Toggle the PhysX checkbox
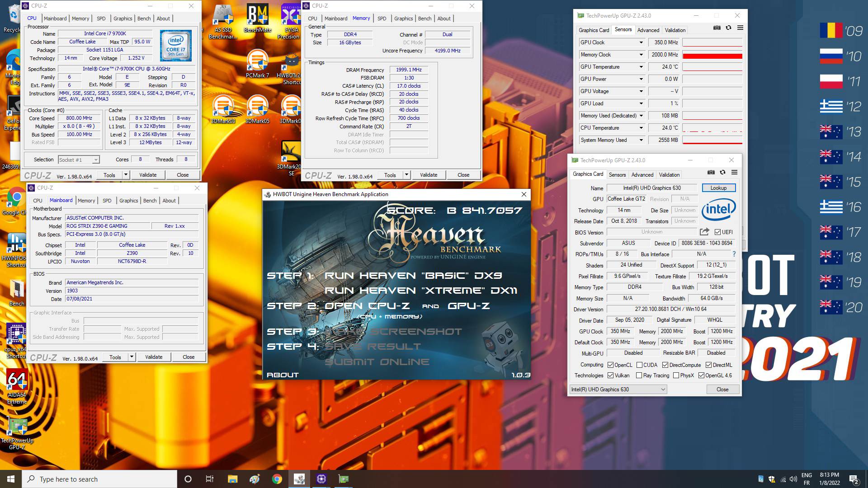Image resolution: width=868 pixels, height=488 pixels. point(676,375)
